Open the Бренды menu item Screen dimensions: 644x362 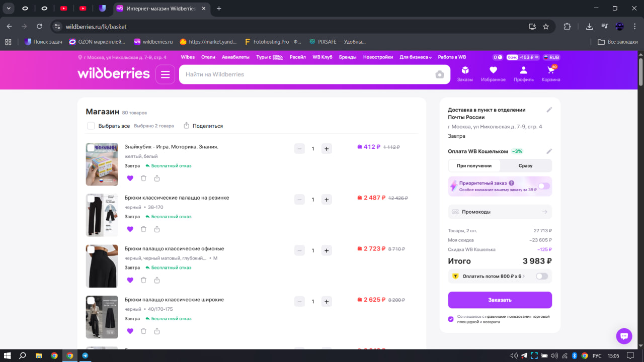(348, 57)
